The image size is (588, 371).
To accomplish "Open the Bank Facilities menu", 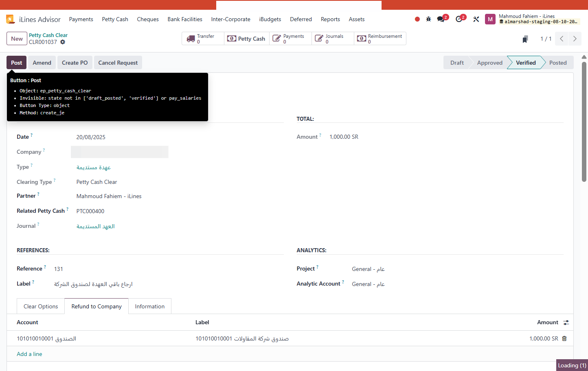I will pyautogui.click(x=185, y=19).
